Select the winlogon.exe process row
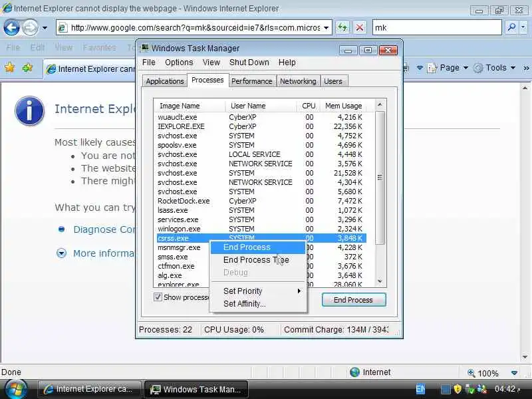Image resolution: width=532 pixels, height=399 pixels. point(261,229)
